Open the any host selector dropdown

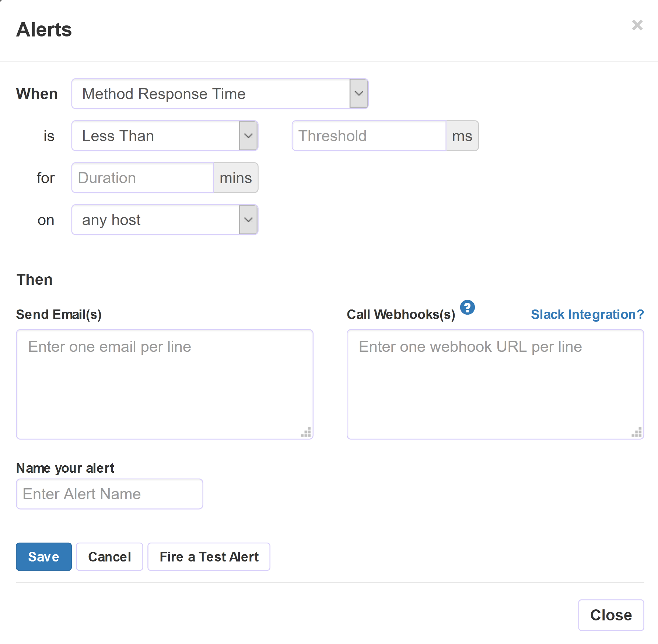pyautogui.click(x=165, y=220)
